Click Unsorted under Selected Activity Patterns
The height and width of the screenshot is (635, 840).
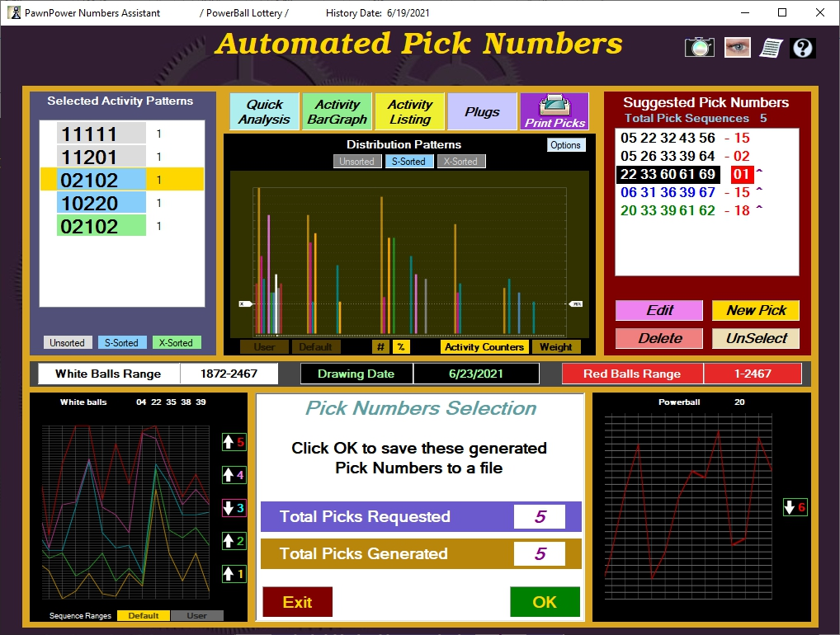click(x=68, y=343)
